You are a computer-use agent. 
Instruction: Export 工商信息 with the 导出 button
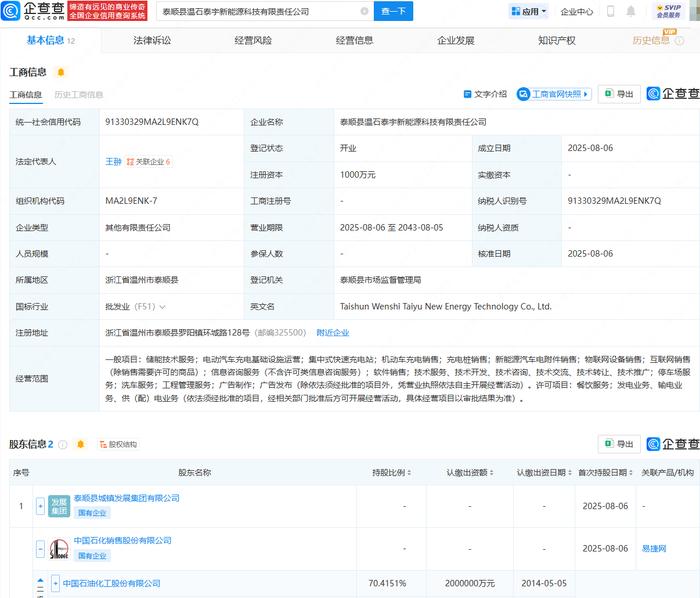pos(619,94)
